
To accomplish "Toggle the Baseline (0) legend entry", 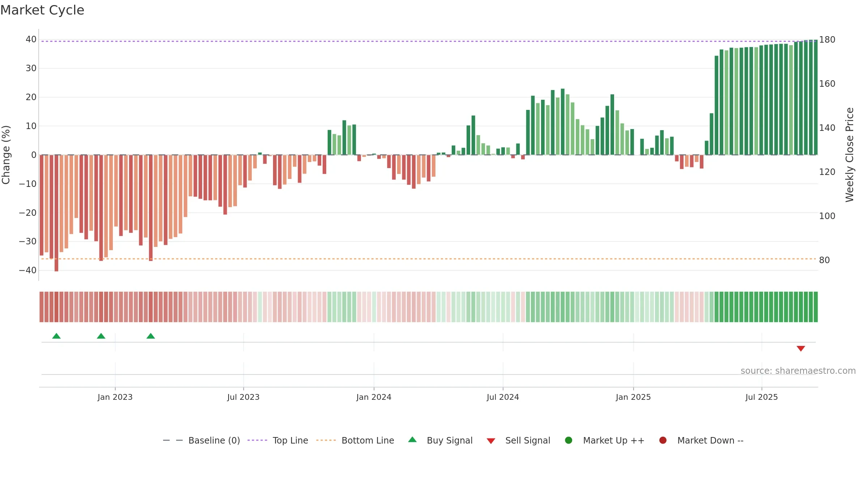I will coord(201,440).
